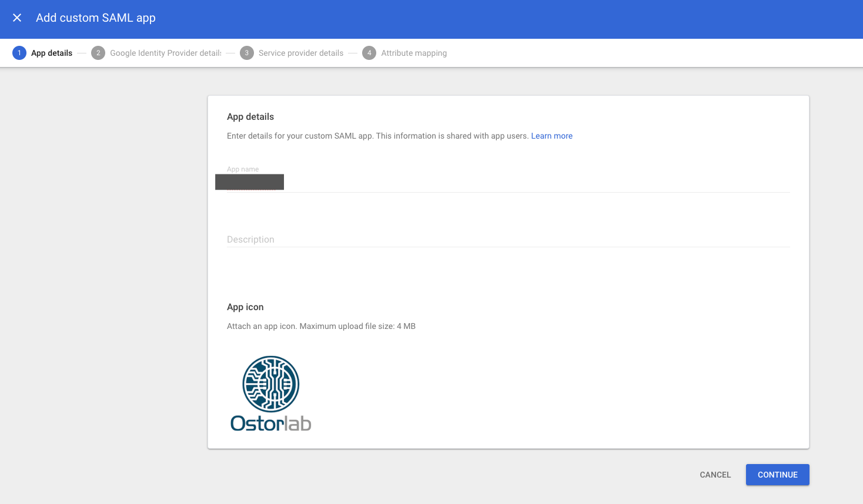Close the Add custom SAML app dialog
Viewport: 863px width, 504px height.
17,18
